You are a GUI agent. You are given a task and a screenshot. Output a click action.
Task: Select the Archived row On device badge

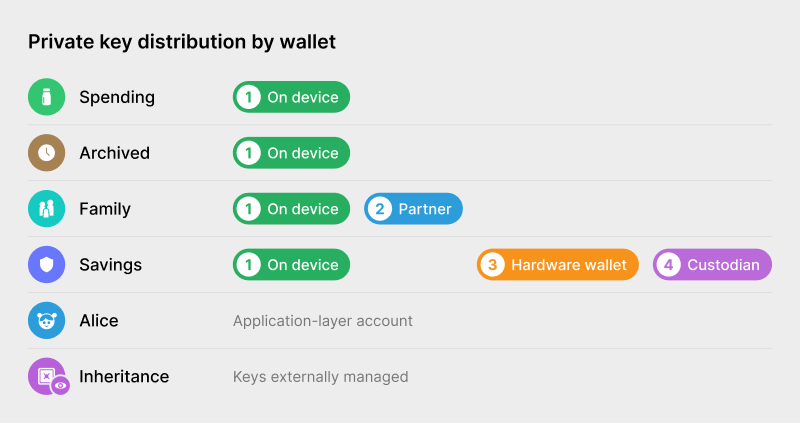(x=291, y=153)
